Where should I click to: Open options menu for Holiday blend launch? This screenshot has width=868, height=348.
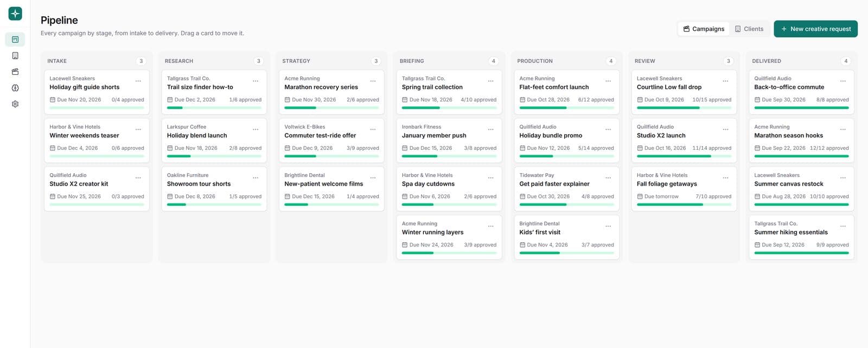(x=256, y=129)
